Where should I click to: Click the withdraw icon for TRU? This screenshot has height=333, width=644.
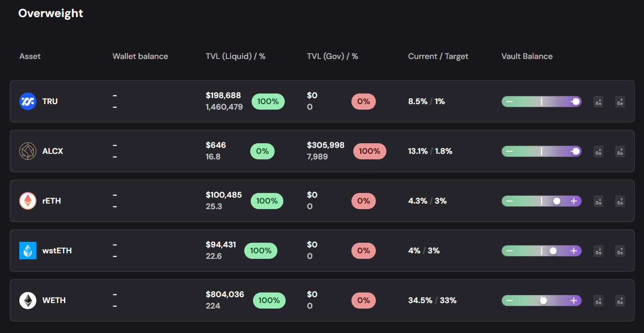[620, 101]
